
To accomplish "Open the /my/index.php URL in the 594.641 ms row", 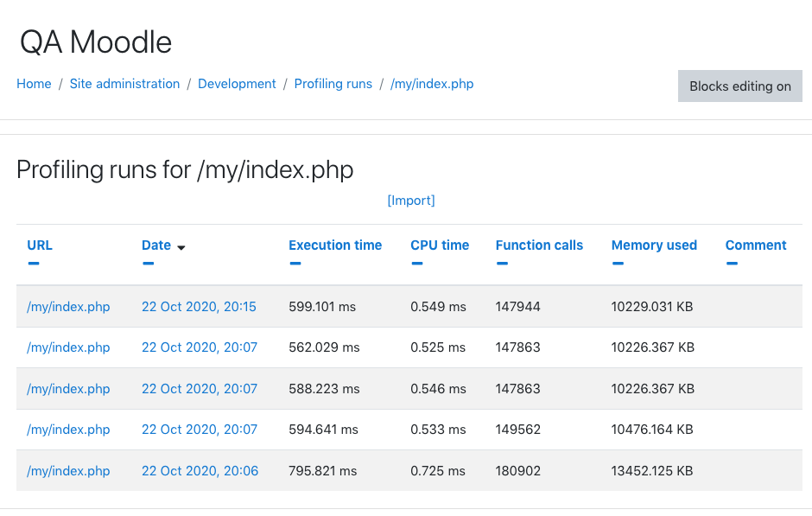I will click(x=68, y=430).
